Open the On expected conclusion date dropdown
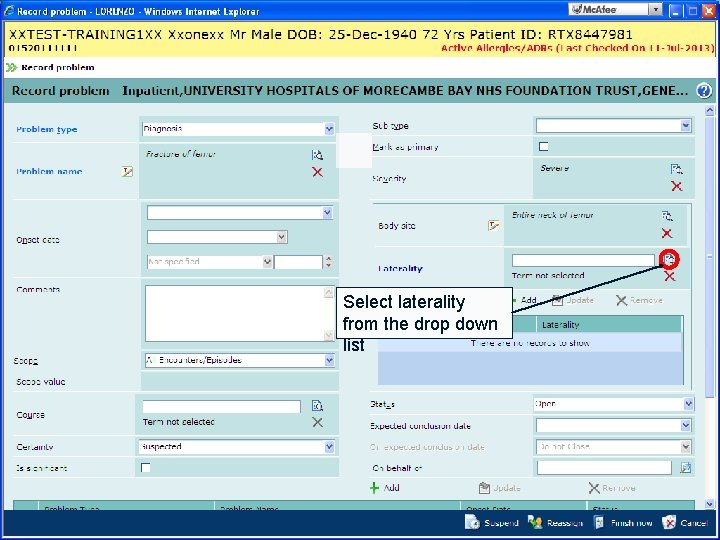Screen dimensions: 720x540 [x=686, y=446]
